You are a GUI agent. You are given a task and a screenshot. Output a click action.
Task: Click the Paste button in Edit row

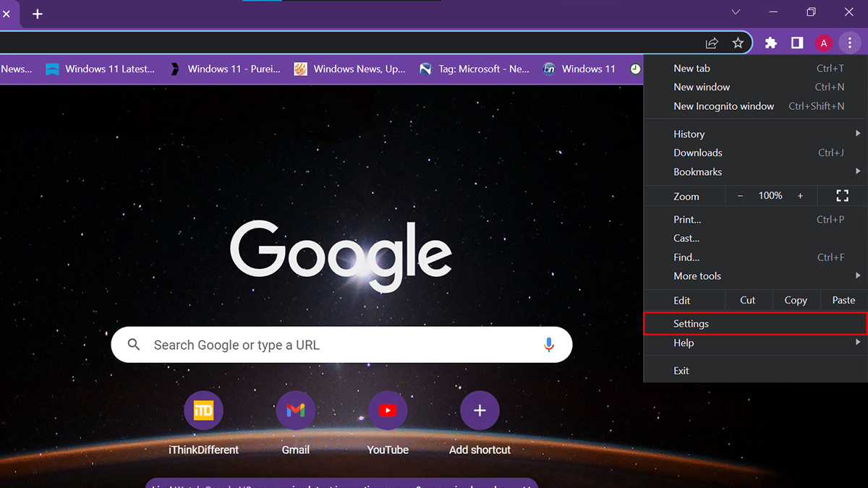point(843,300)
